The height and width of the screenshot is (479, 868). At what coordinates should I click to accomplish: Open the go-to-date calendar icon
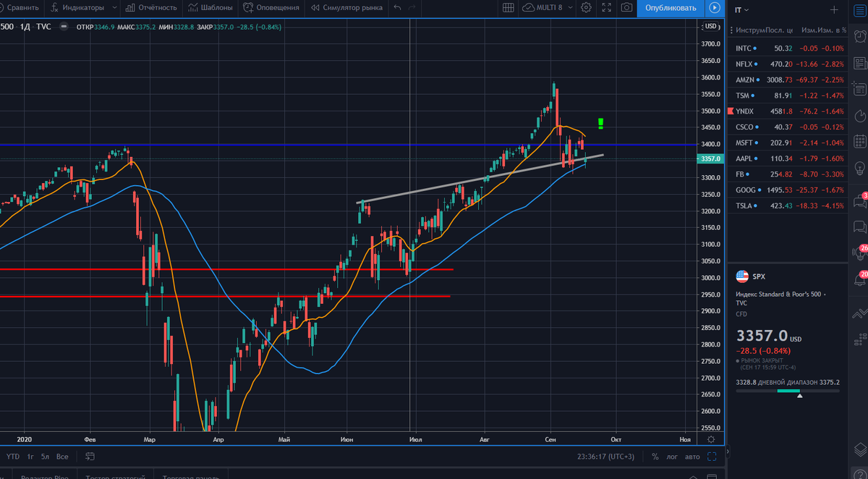point(90,457)
